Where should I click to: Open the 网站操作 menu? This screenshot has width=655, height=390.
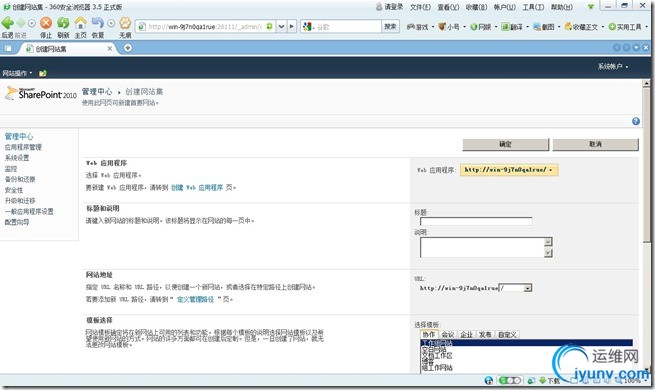point(17,73)
